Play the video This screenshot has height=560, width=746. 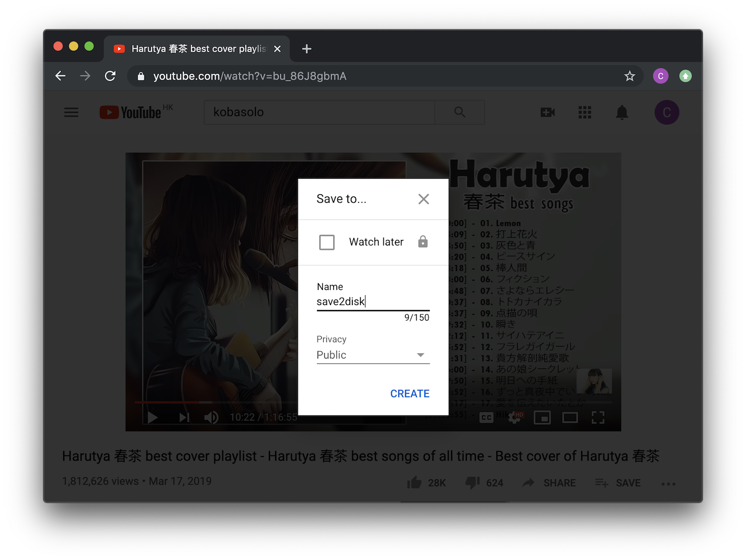(x=153, y=418)
